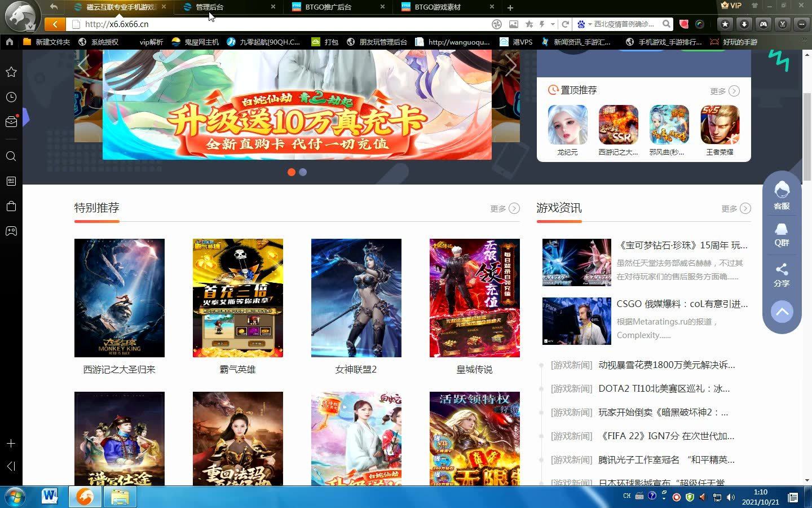Open the game controller sidebar icon

coord(11,231)
